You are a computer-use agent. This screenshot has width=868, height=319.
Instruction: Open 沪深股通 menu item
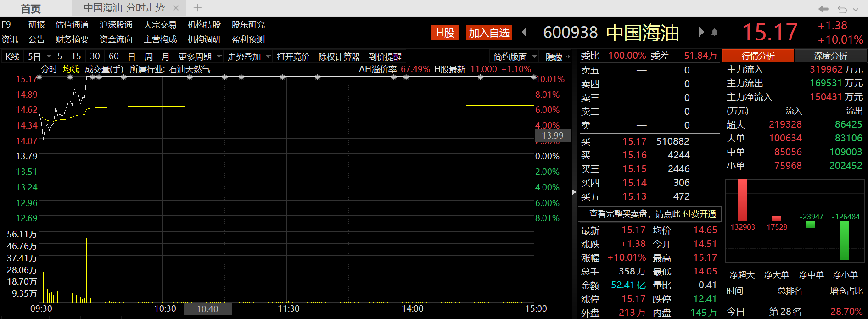116,25
